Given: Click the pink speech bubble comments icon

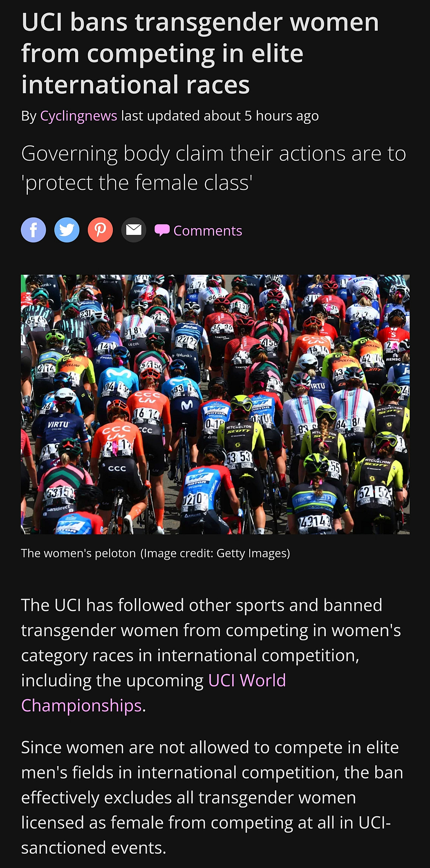Looking at the screenshot, I should tap(162, 230).
